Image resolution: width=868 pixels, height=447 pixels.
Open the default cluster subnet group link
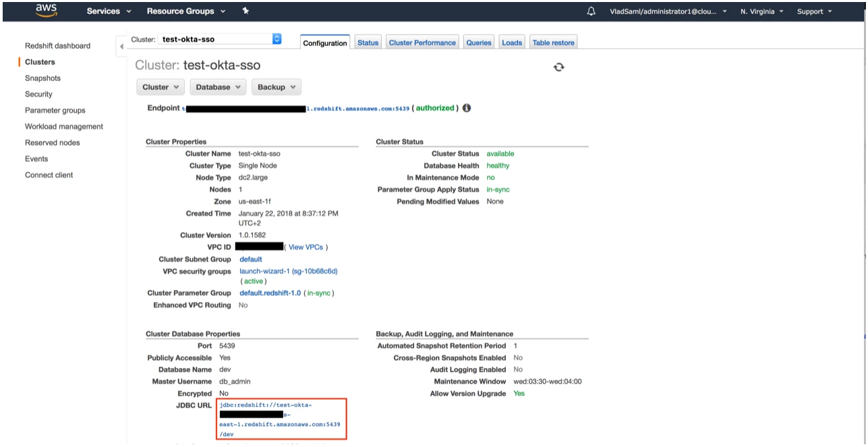coord(251,260)
